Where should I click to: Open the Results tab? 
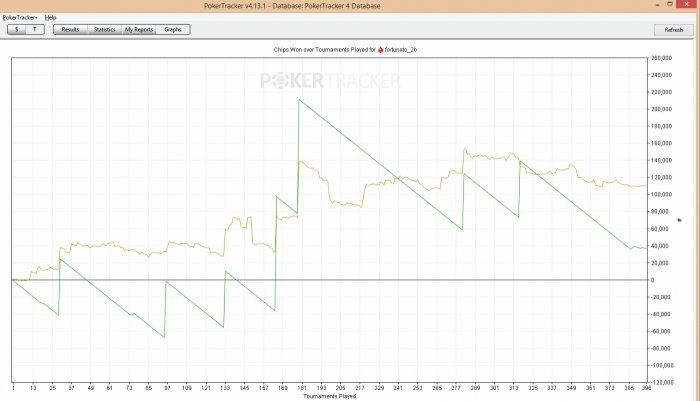coord(70,29)
